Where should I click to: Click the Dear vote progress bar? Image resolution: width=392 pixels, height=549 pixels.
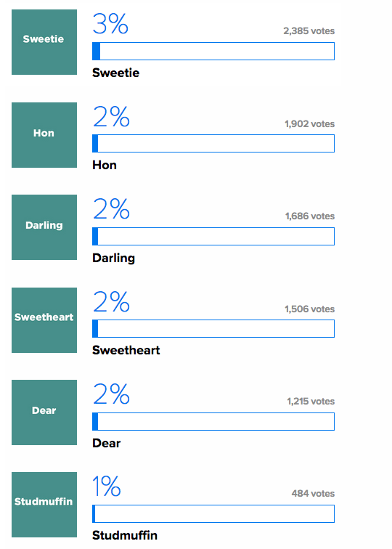213,421
